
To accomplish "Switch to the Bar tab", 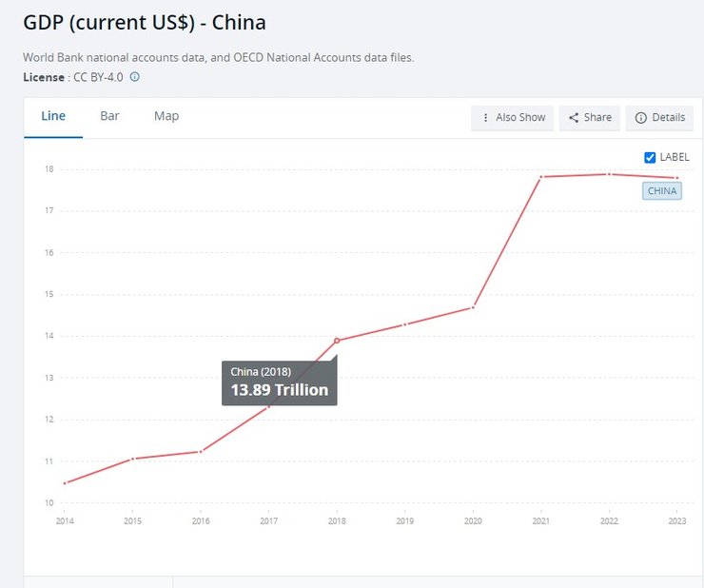I will pyautogui.click(x=109, y=116).
